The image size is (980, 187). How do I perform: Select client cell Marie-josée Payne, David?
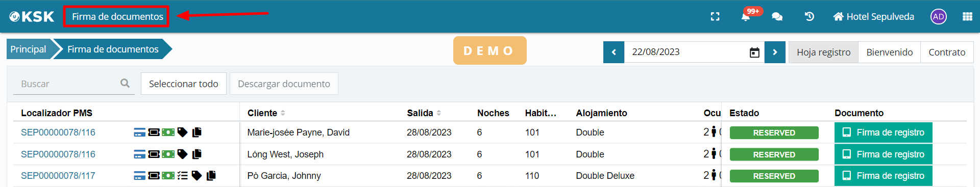coord(299,132)
